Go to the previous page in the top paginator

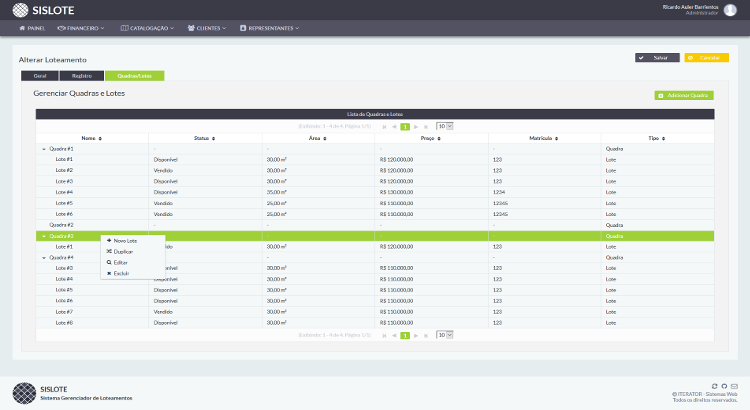coord(394,127)
